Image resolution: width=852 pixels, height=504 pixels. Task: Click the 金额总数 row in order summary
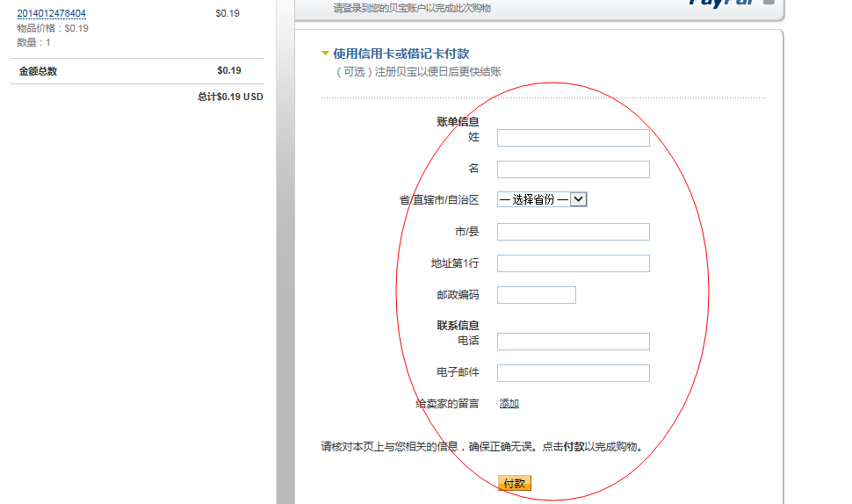tap(38, 71)
